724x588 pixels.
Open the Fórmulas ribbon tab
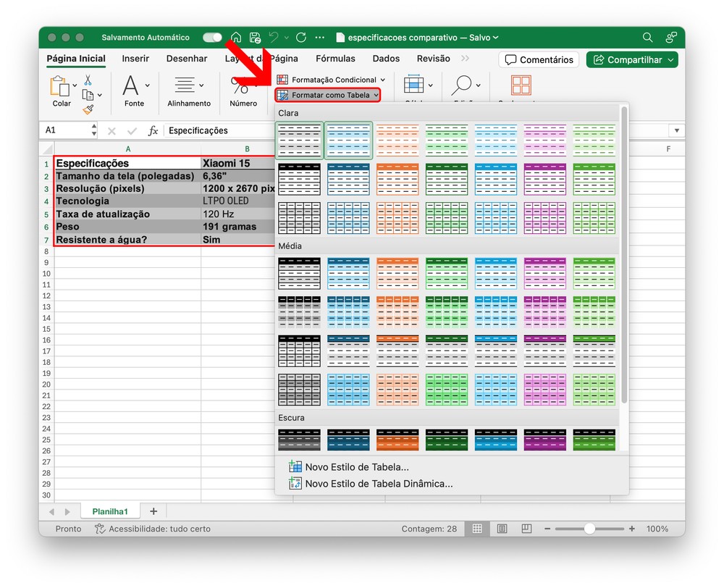click(x=335, y=59)
